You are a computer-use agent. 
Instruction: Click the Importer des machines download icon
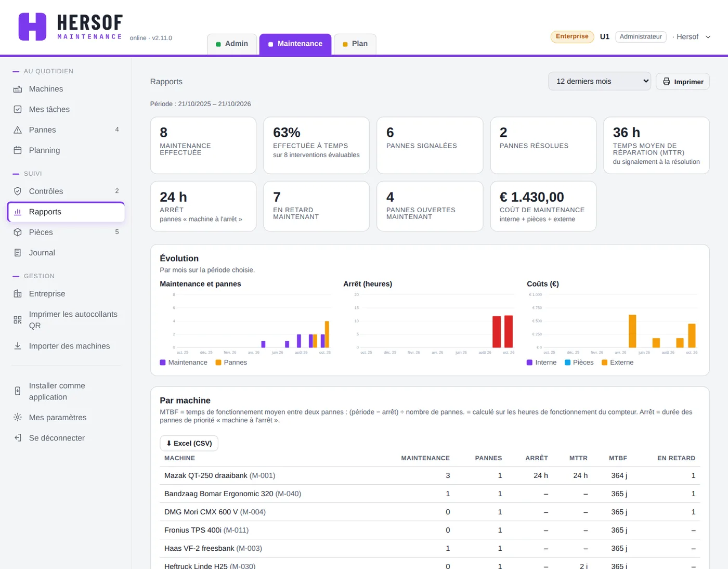(18, 346)
